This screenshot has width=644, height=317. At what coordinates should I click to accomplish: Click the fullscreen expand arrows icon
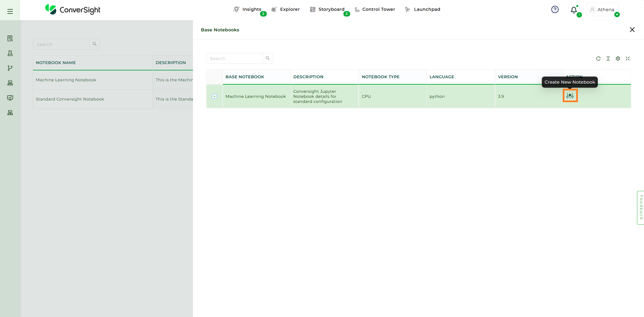[x=627, y=59]
